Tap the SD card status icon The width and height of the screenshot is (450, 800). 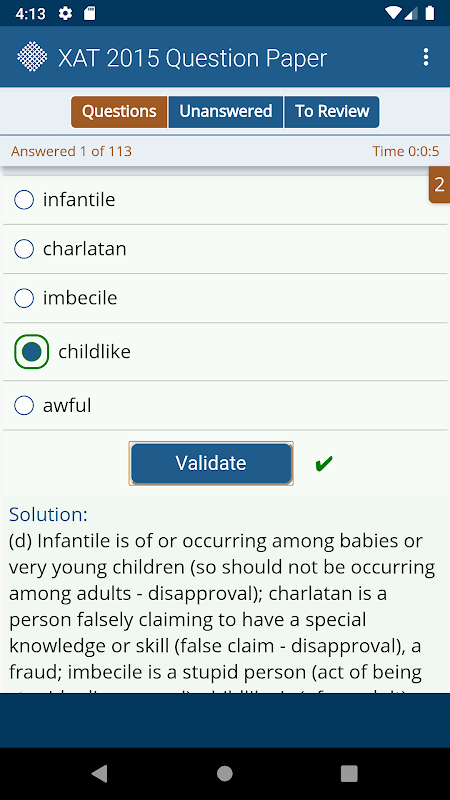[90, 13]
